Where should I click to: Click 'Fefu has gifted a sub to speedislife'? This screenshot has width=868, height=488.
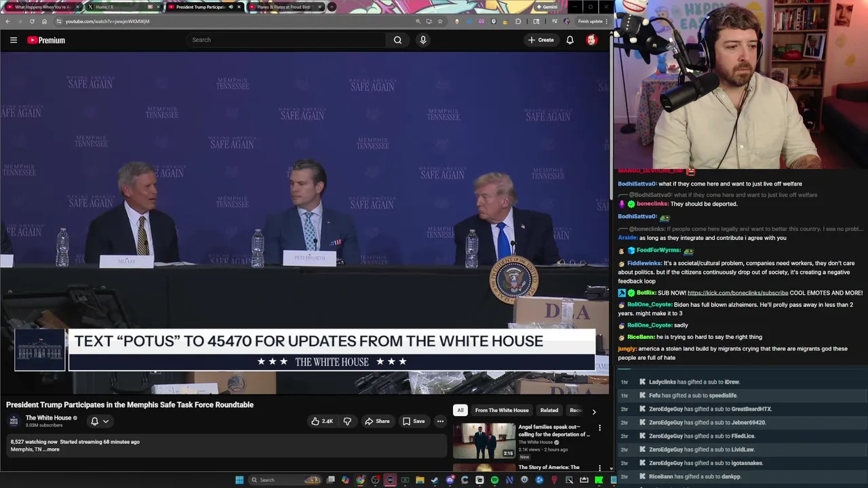[x=692, y=395]
